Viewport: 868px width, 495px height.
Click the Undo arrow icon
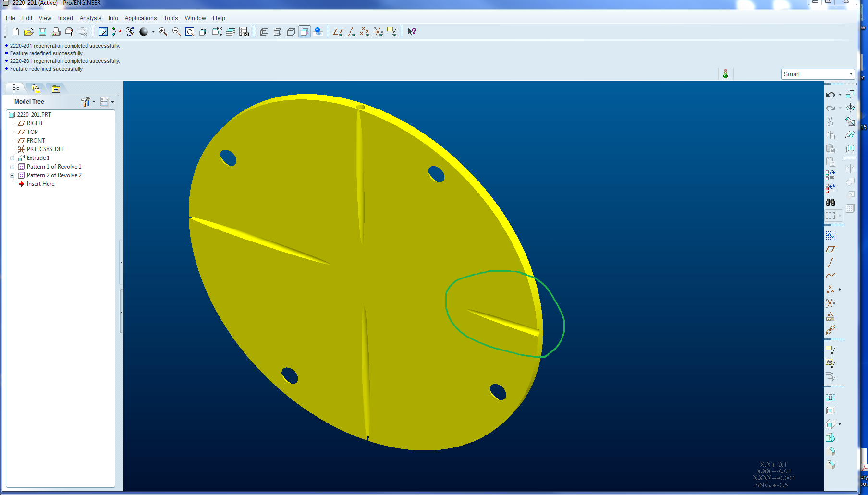point(831,95)
